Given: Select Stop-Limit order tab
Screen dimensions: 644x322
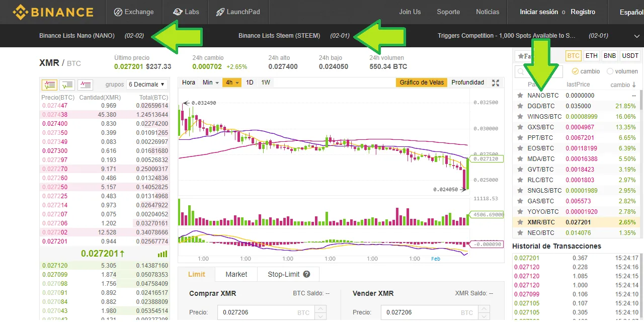Looking at the screenshot, I should click(288, 274).
